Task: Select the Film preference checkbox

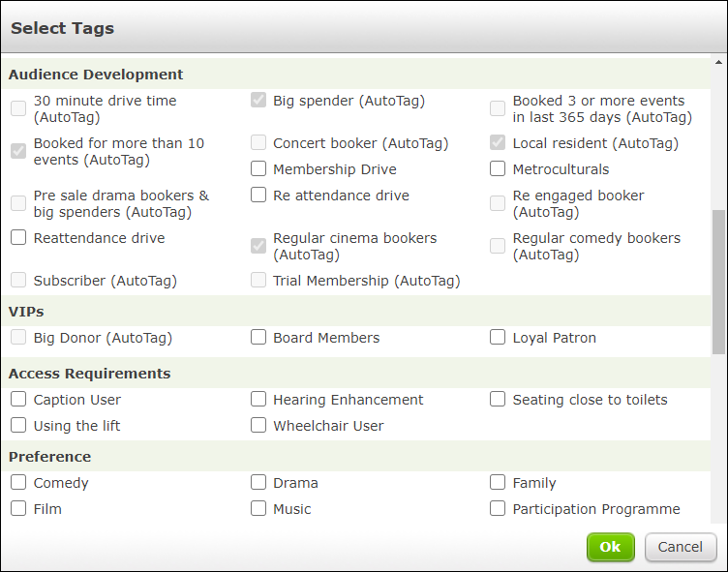Action: click(18, 508)
